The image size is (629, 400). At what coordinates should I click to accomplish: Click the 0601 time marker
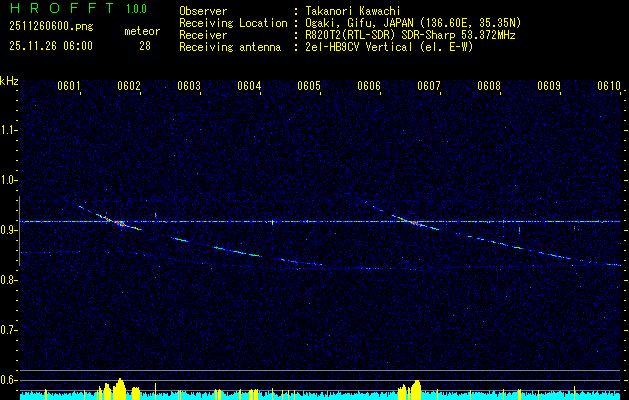[69, 87]
